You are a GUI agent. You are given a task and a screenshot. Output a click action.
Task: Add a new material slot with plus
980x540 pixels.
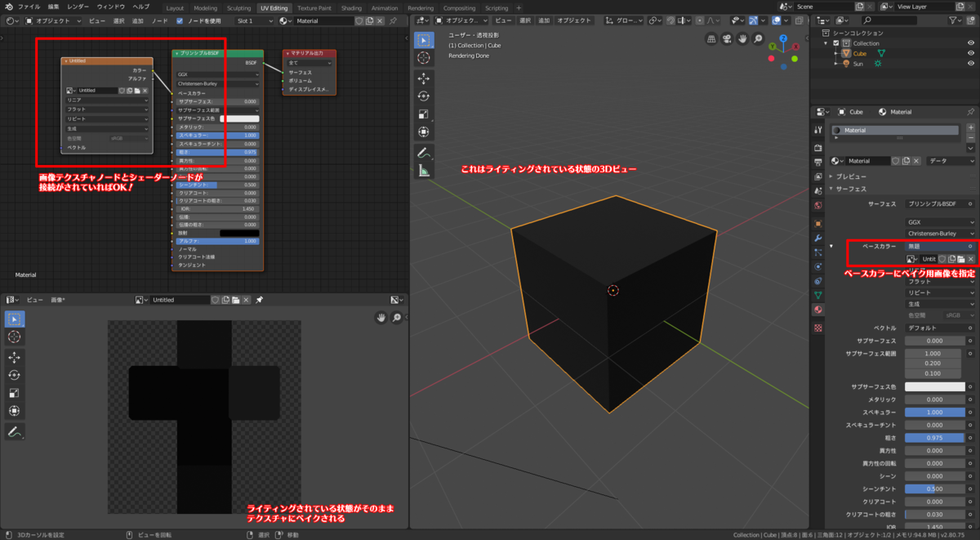tap(970, 127)
